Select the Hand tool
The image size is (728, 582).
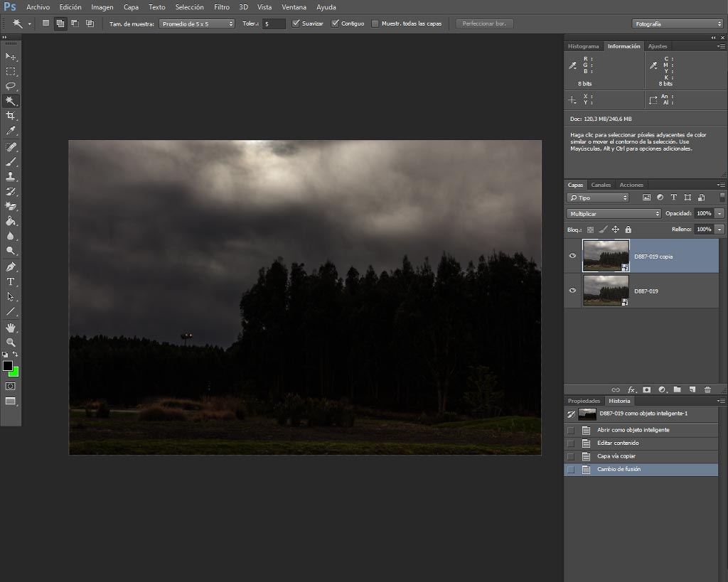pyautogui.click(x=11, y=328)
